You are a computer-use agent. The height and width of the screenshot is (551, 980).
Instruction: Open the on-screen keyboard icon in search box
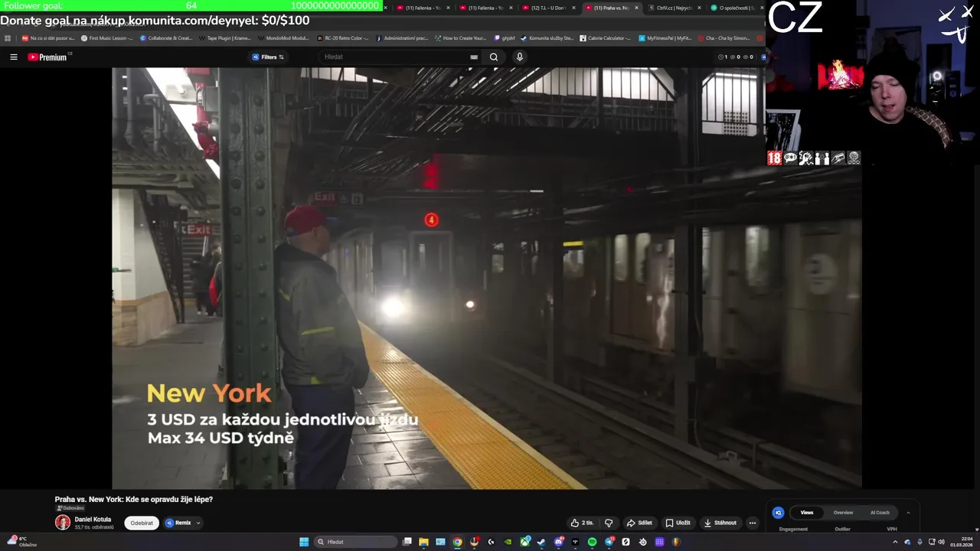tap(474, 57)
